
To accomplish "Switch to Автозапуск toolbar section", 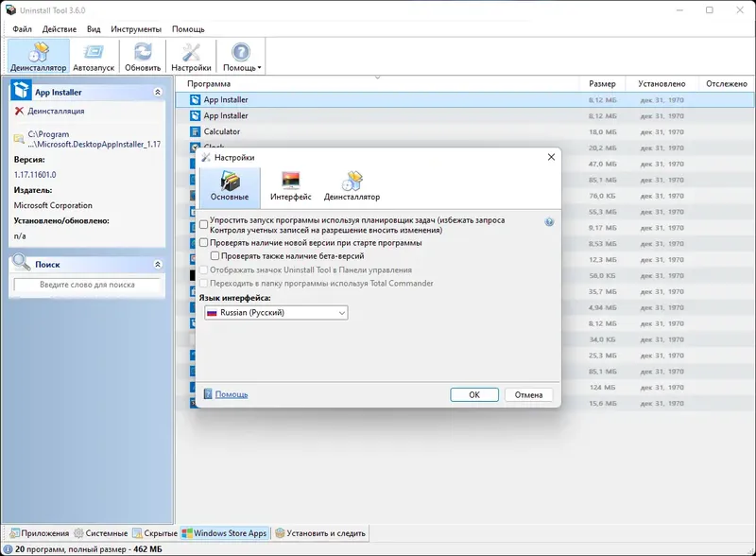I will (94, 57).
